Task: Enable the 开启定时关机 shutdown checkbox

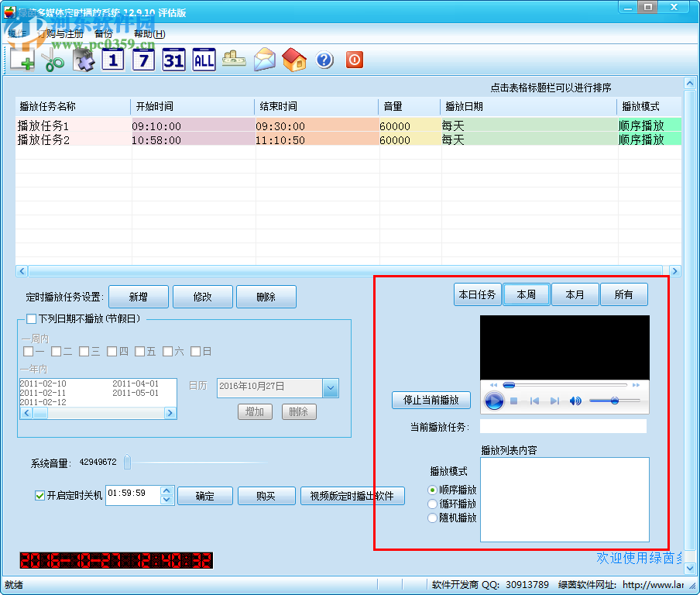Action: [x=38, y=496]
